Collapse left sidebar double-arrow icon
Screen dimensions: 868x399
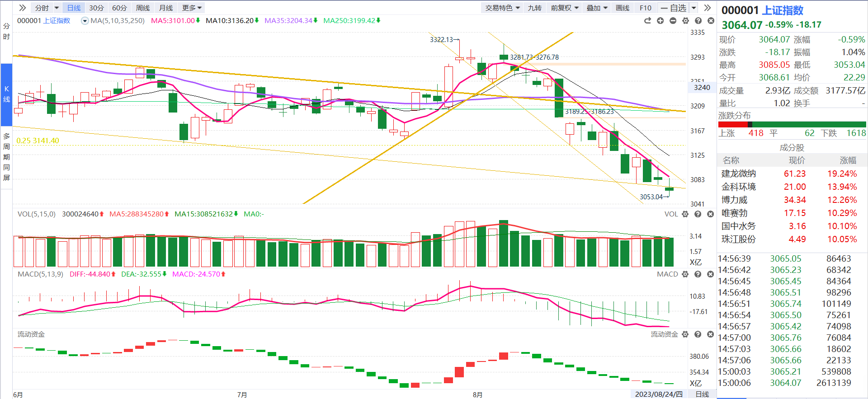coord(22,8)
